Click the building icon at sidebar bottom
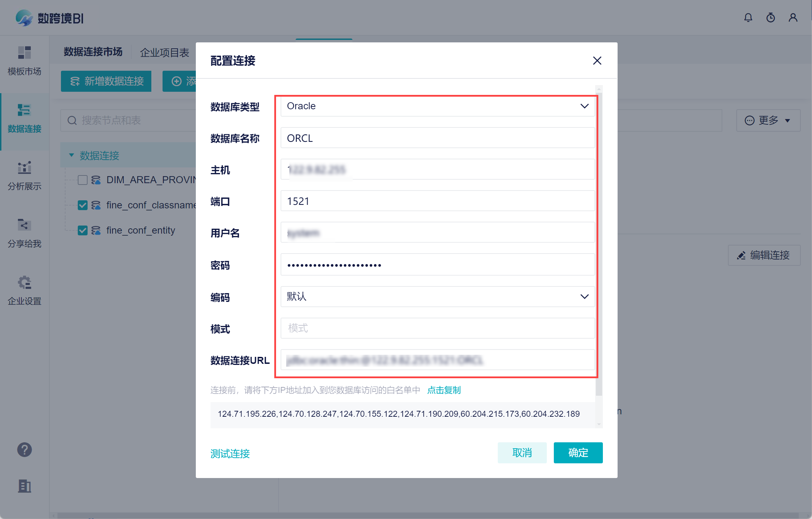The image size is (812, 519). point(25,486)
